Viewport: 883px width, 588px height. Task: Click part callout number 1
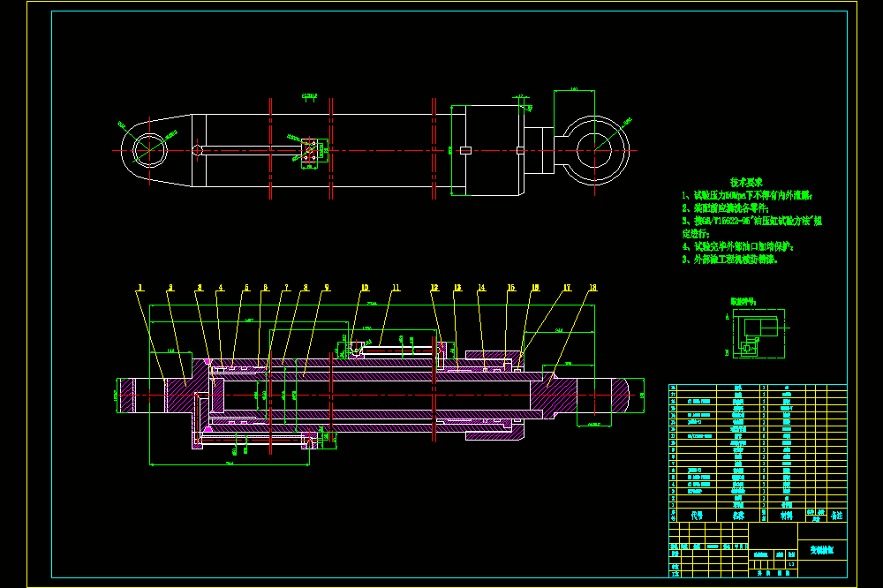[x=140, y=288]
